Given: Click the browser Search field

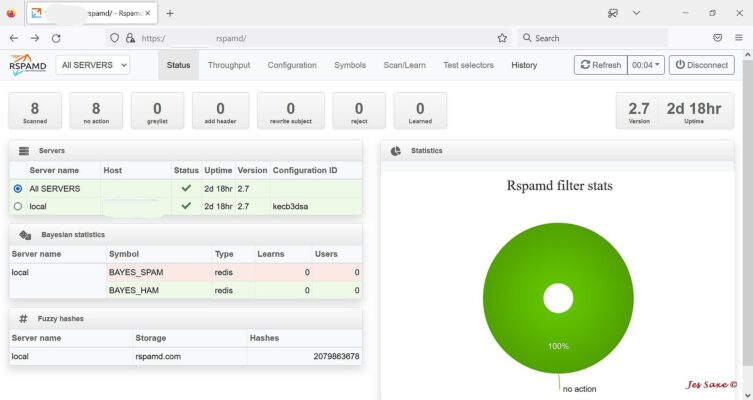Looking at the screenshot, I should 592,38.
